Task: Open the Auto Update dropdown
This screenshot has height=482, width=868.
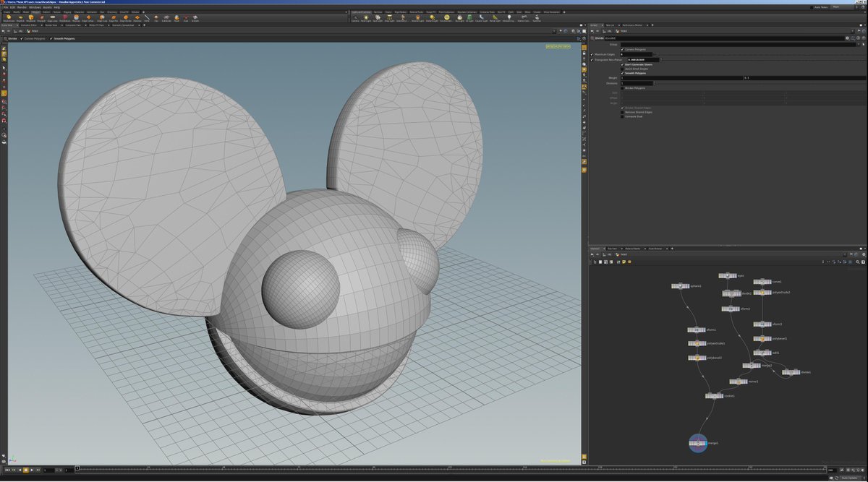Action: click(849, 478)
